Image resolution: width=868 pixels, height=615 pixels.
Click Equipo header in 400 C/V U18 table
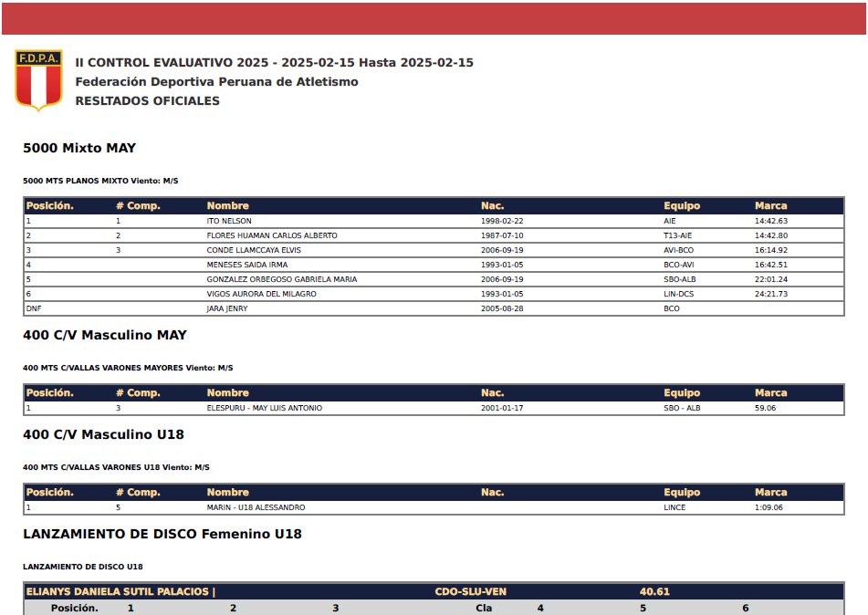682,492
